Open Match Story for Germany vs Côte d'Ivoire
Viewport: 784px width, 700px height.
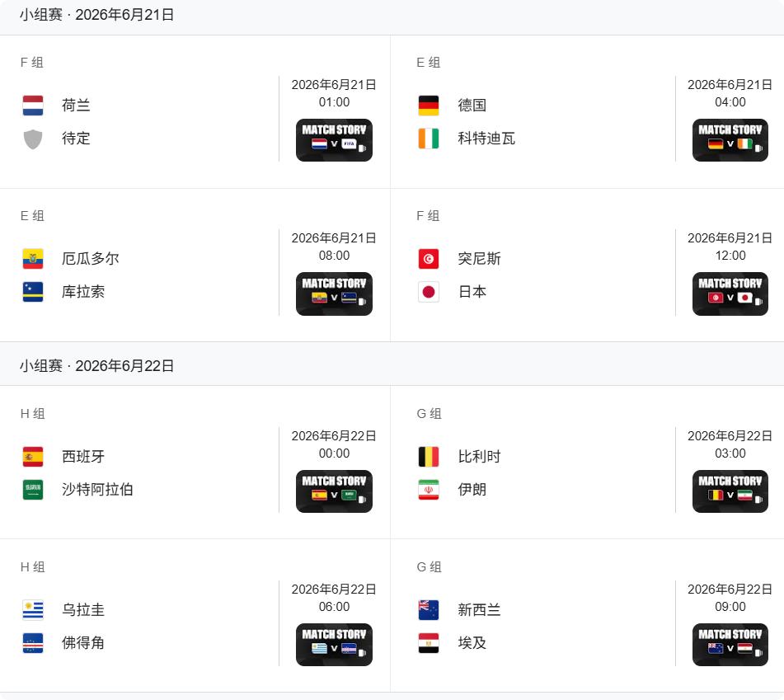730,140
